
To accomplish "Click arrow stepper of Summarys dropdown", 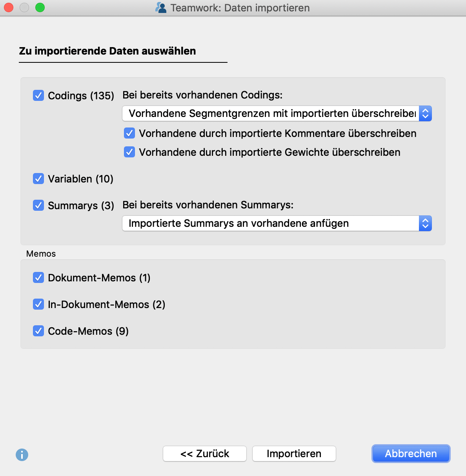I will coord(425,223).
